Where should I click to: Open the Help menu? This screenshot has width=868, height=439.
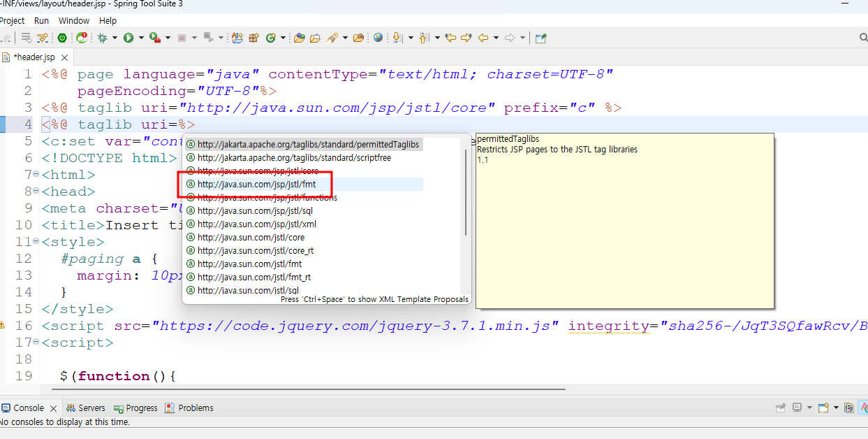click(x=108, y=21)
